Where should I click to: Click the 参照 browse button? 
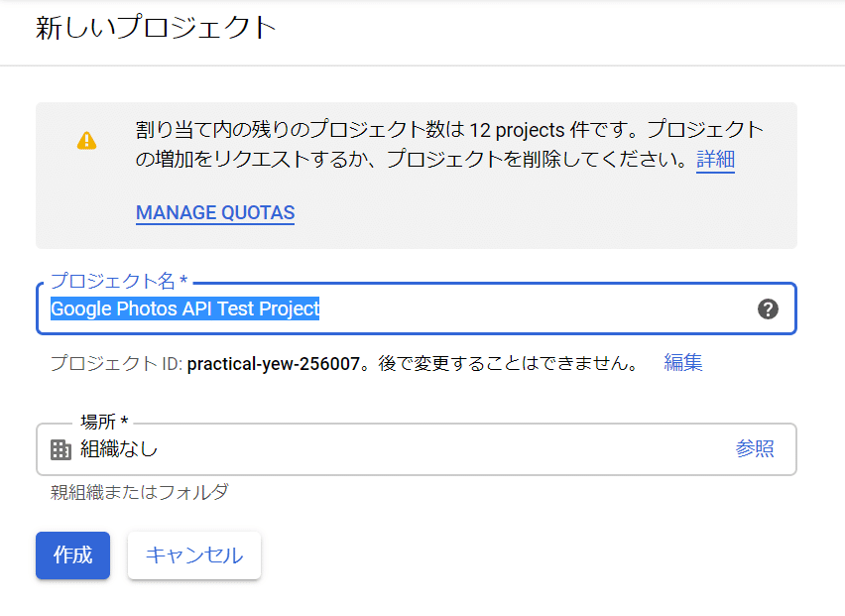pyautogui.click(x=755, y=449)
